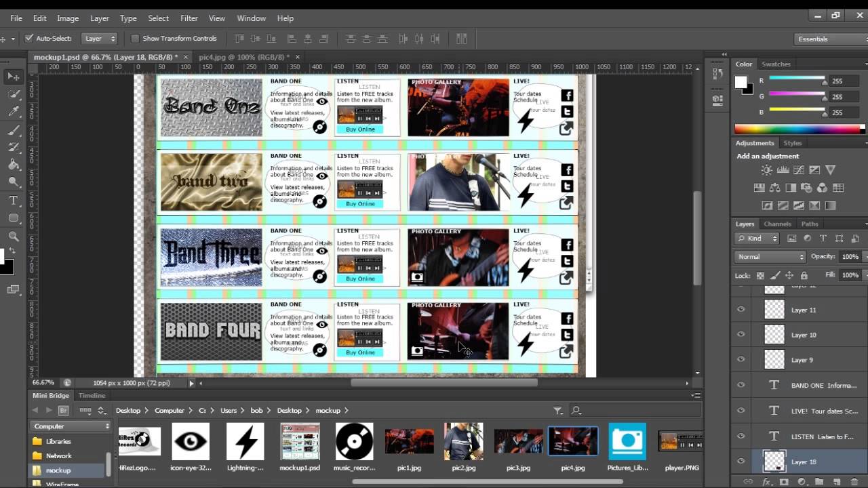The image size is (868, 488).
Task: Select the Brush tool
Action: click(x=14, y=129)
